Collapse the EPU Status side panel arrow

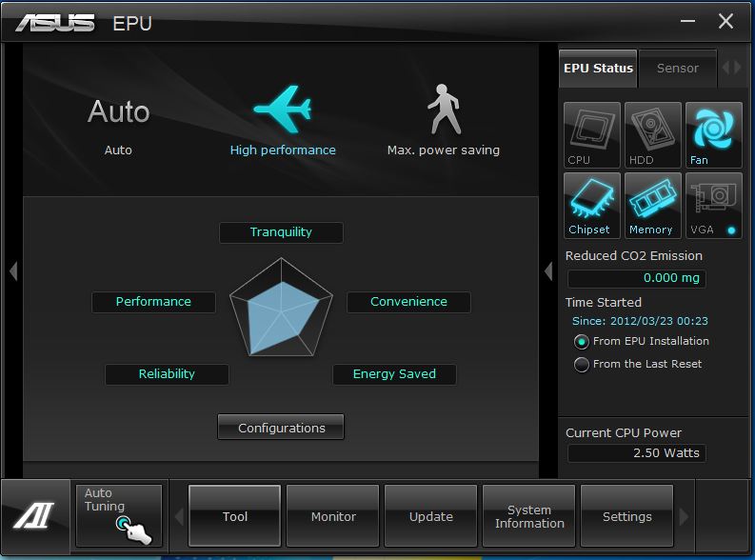click(x=548, y=271)
